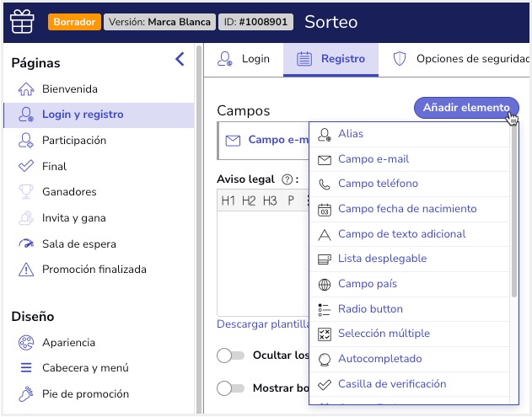Click the Invita y gana users icon
532x417 pixels.
26,218
